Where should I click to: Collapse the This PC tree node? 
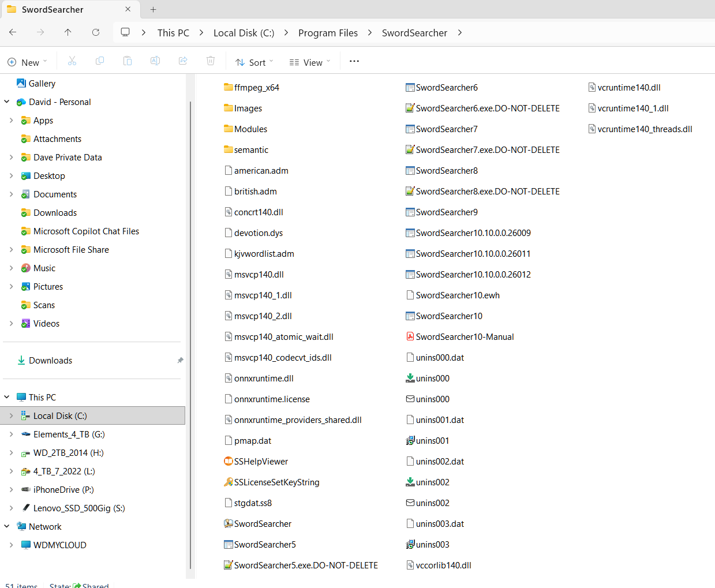coord(7,397)
